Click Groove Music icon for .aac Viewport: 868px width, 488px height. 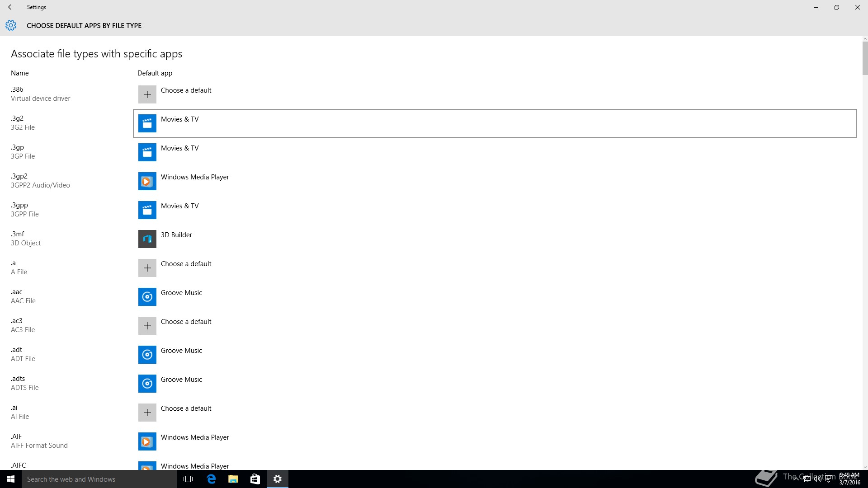147,297
